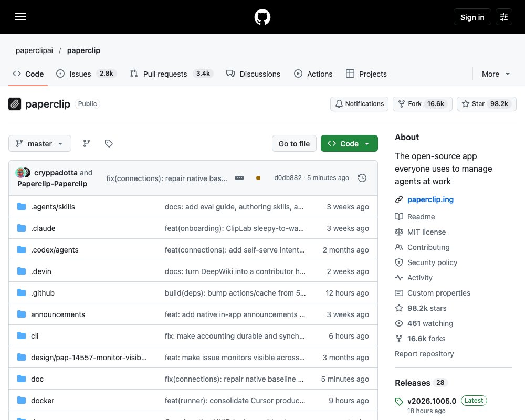The height and width of the screenshot is (420, 525).
Task: Switch to the Projects tab
Action: tap(366, 74)
